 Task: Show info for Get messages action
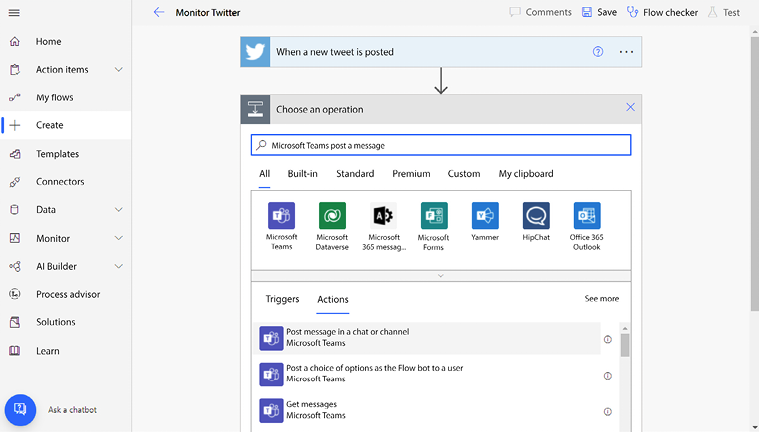pyautogui.click(x=607, y=412)
